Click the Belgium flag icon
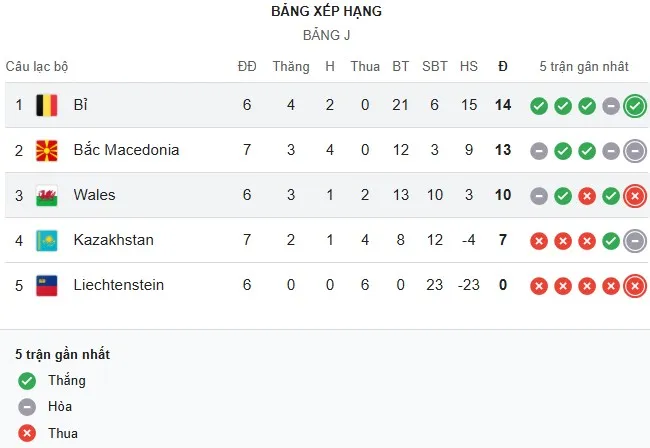Image resolution: width=650 pixels, height=448 pixels. (x=46, y=105)
